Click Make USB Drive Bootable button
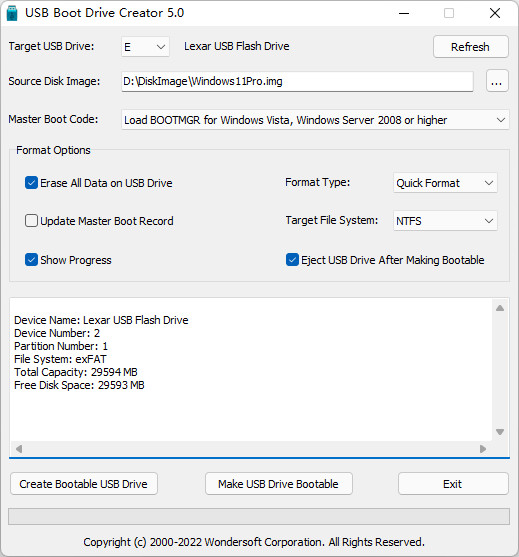This screenshot has width=519, height=557. click(x=279, y=484)
